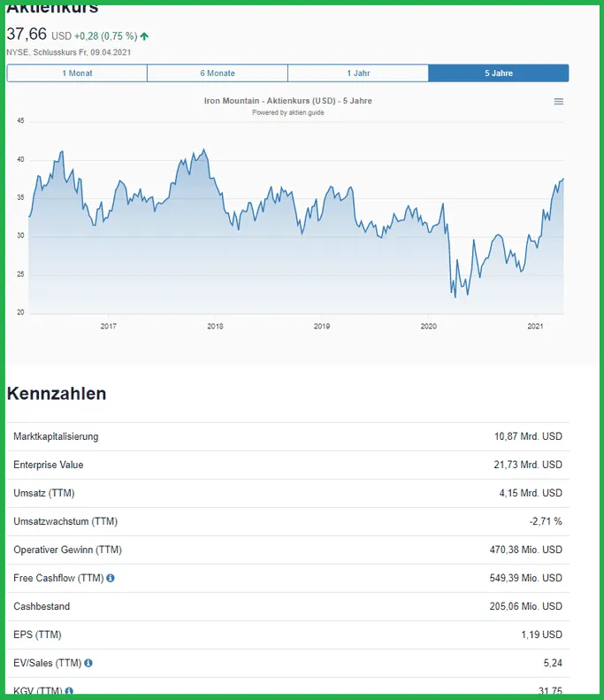Select the Marktkapitalisierung row label

(x=56, y=436)
